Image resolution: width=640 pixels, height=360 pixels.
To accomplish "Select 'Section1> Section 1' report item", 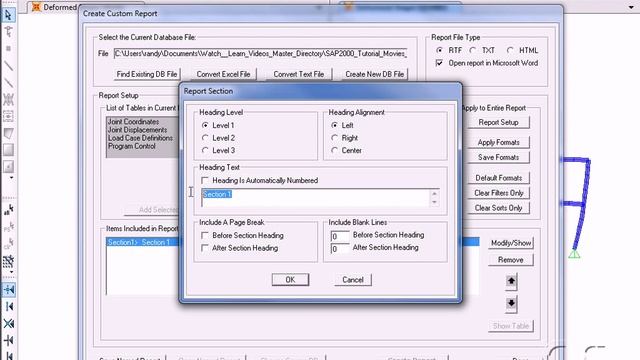I will pos(139,242).
